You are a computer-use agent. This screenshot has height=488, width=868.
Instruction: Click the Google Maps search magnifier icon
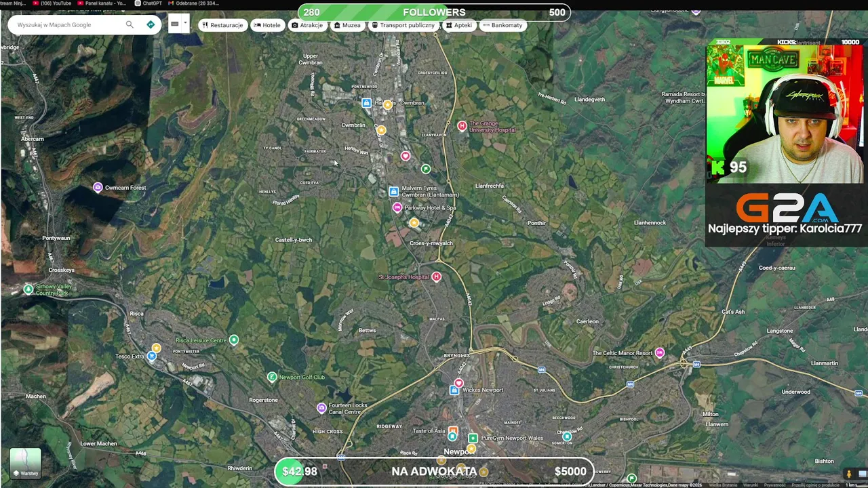pos(130,24)
